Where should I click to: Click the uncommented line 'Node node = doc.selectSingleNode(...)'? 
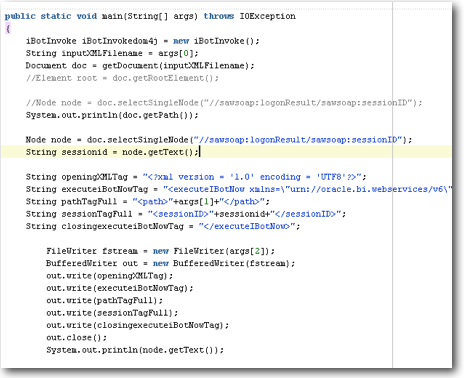[x=219, y=140]
